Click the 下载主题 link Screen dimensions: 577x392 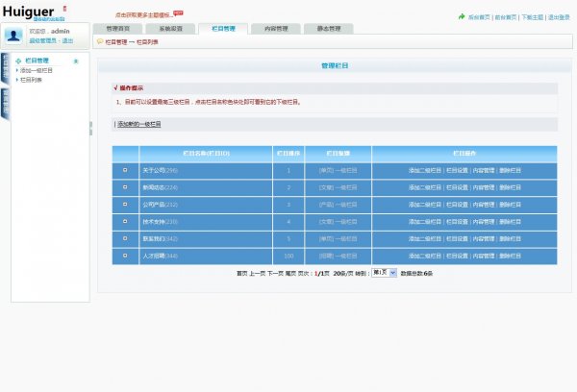coord(533,17)
